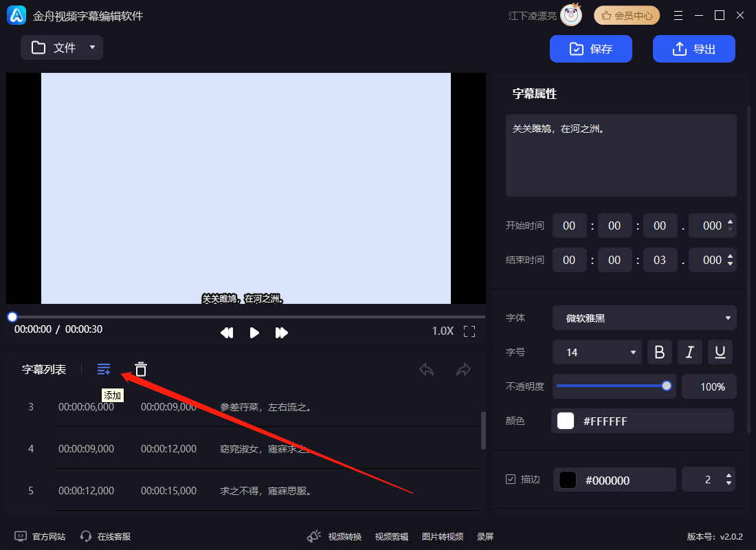The width and height of the screenshot is (756, 550).
Task: Click the start time seconds field
Action: point(660,225)
